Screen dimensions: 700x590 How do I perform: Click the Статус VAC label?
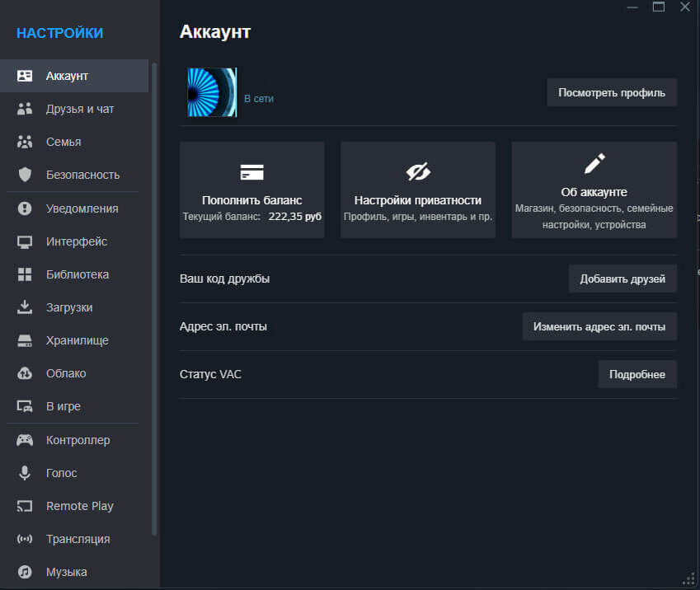210,374
